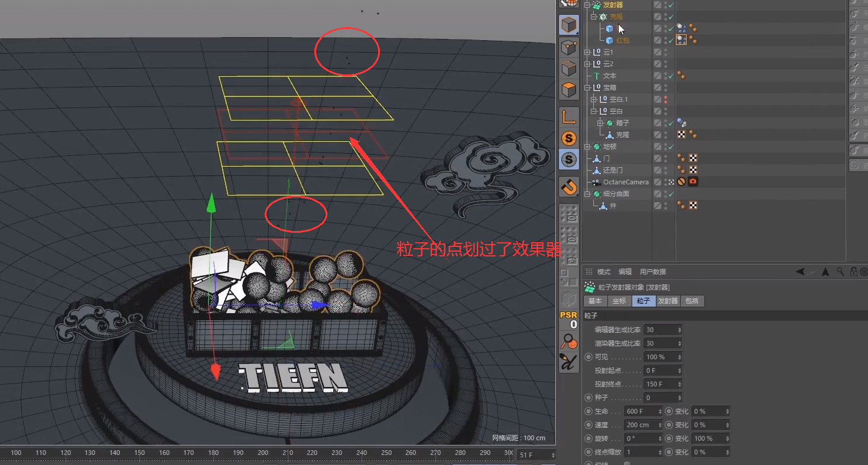Click the magnifier with orange ball icon

(x=568, y=341)
